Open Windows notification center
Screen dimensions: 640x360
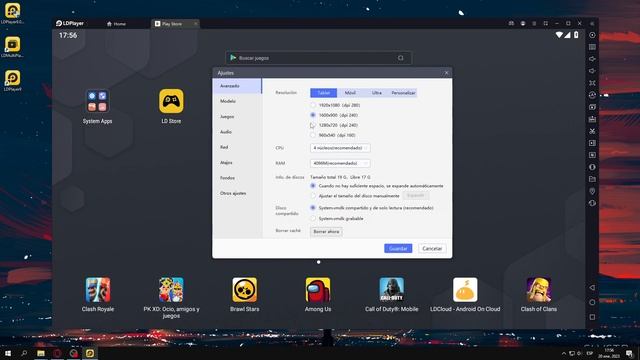pos(629,353)
